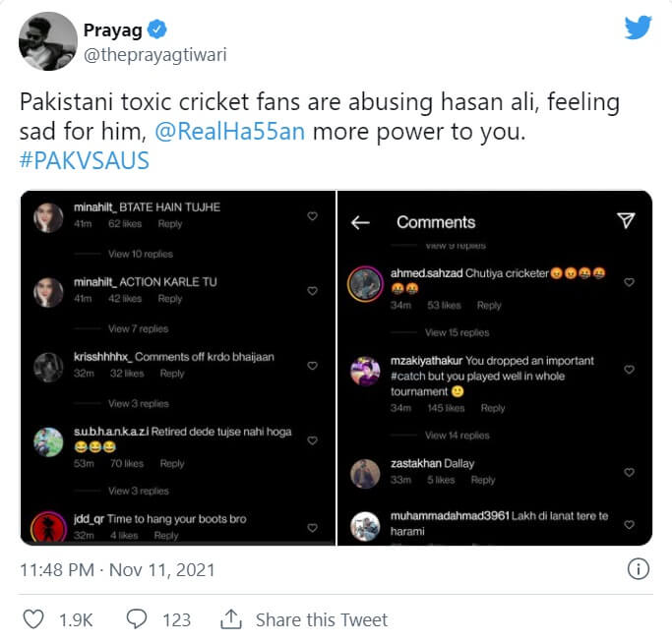Image resolution: width=672 pixels, height=643 pixels.
Task: Open replies via speech bubble icon
Action: [138, 619]
